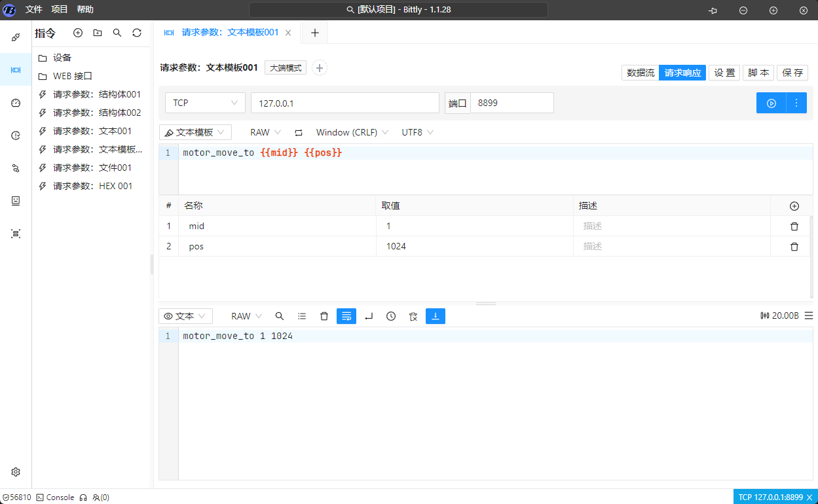Click the search icon in instruction panel header

pos(117,33)
